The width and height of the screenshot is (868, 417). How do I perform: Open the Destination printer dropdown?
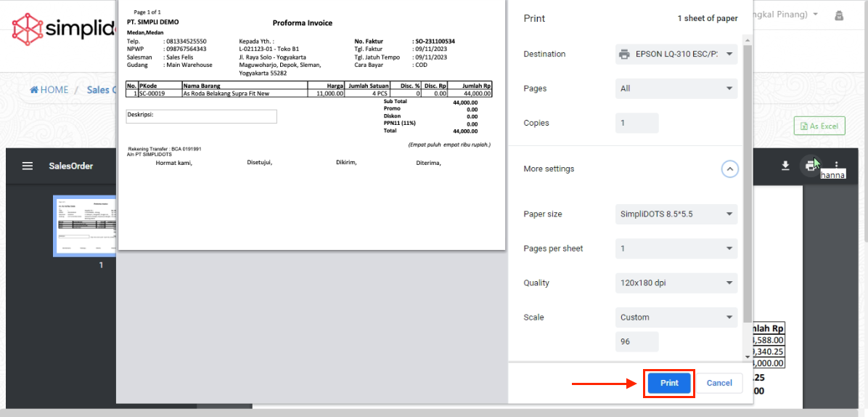tap(676, 54)
